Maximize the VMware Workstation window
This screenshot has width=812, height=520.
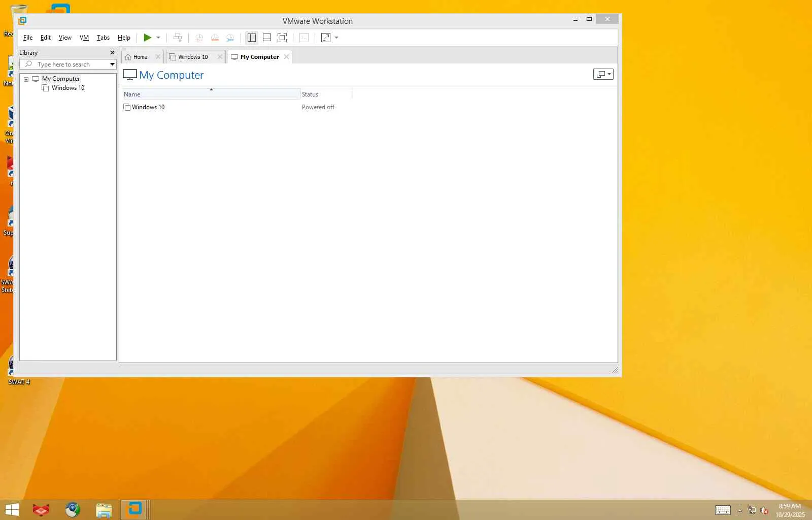tap(589, 19)
